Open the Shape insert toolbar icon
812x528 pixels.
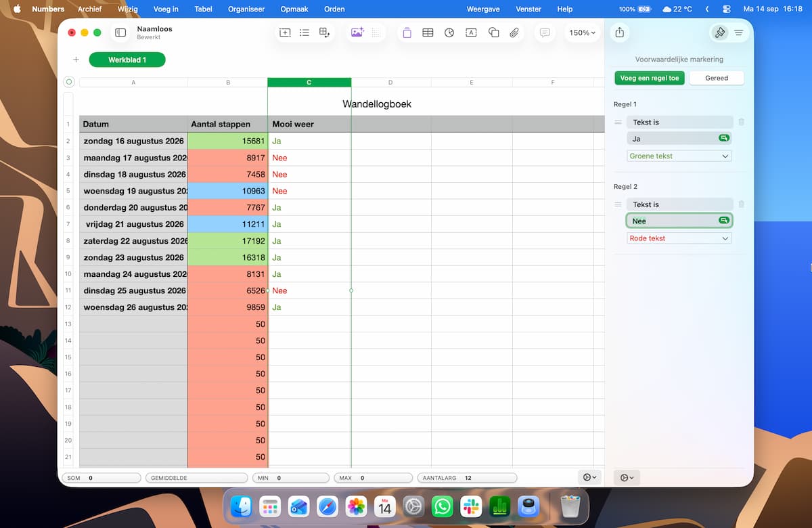tap(493, 32)
